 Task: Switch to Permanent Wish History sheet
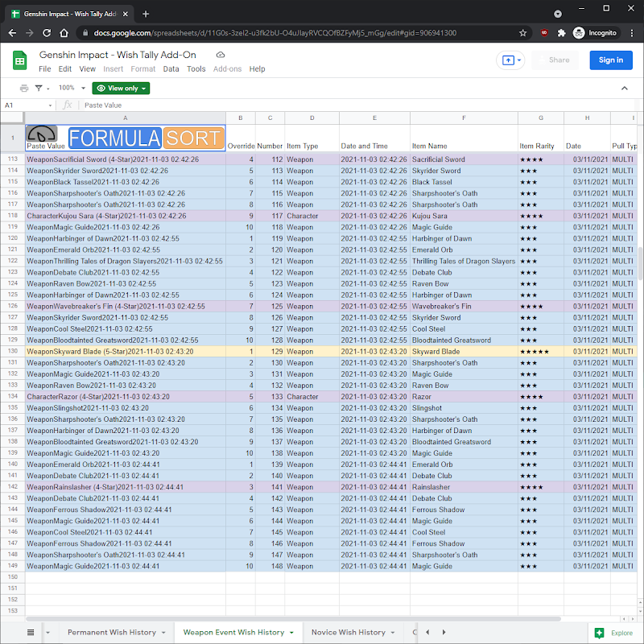(112, 633)
